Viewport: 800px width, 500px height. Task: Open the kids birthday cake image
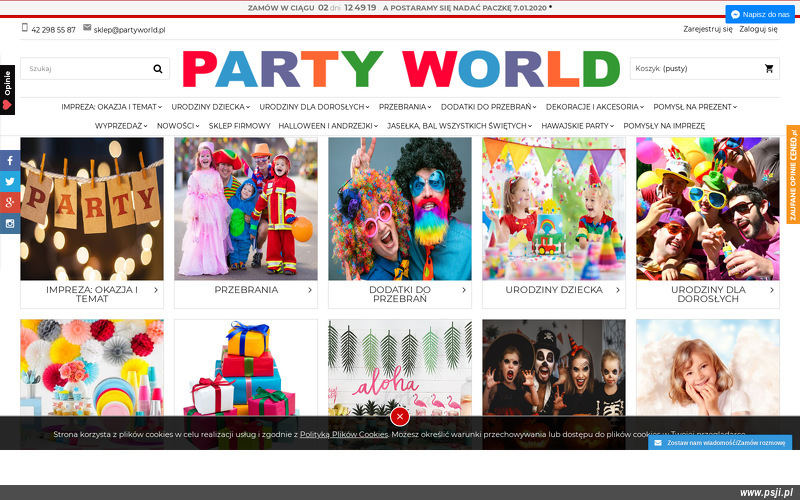point(554,209)
